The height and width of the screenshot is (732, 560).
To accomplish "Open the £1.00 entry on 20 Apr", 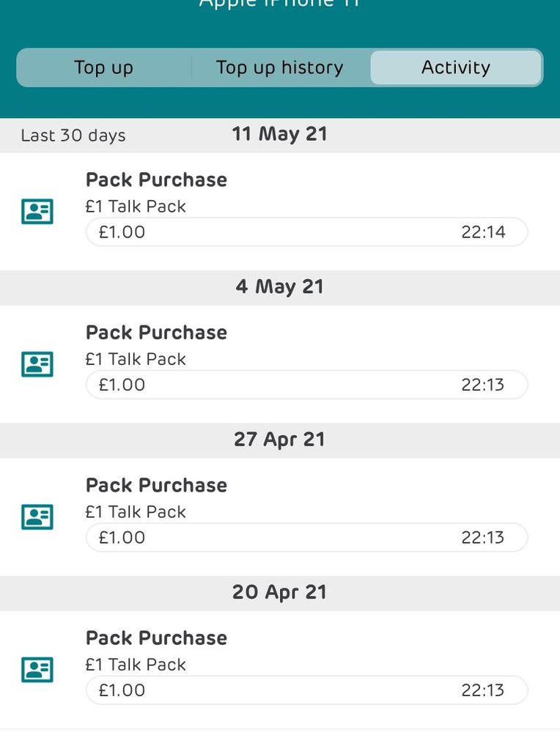I will [x=307, y=690].
